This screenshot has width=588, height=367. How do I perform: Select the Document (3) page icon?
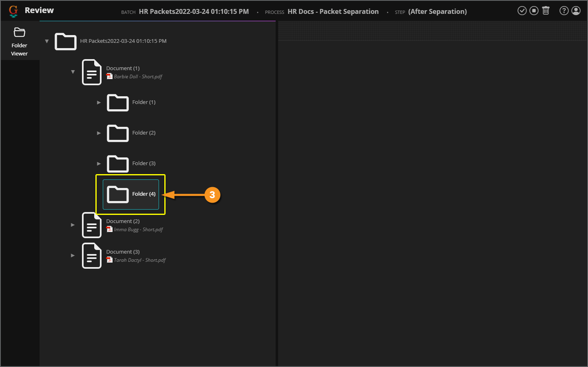(x=92, y=256)
